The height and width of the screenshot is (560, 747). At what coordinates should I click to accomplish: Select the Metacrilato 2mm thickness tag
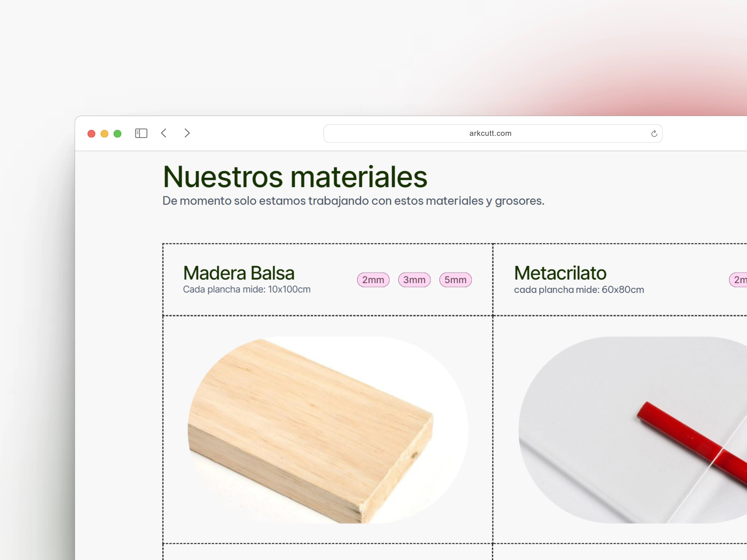(x=738, y=280)
